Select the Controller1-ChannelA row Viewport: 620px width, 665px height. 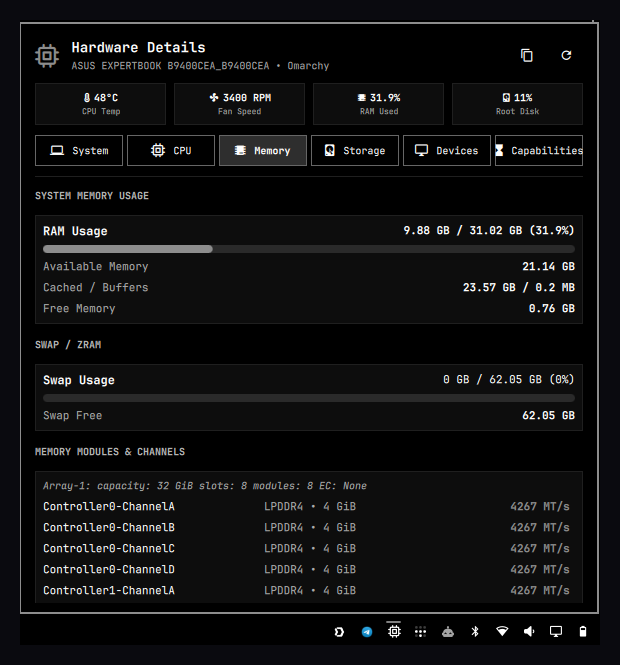coord(309,590)
